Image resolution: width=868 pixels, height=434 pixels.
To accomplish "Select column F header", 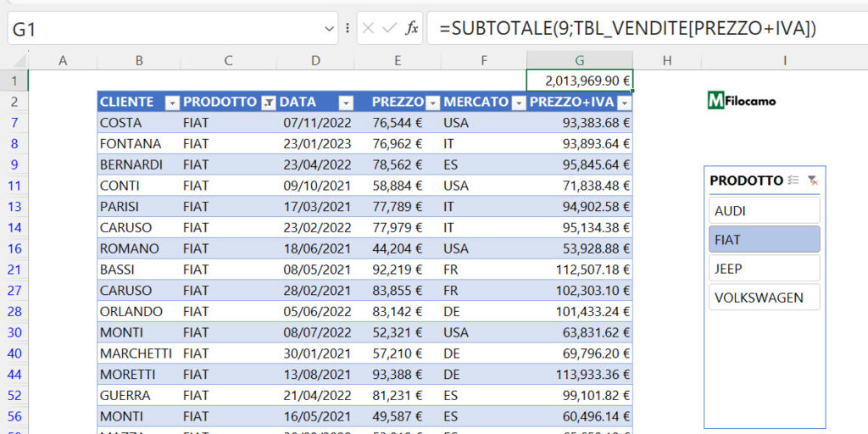I will coord(484,61).
